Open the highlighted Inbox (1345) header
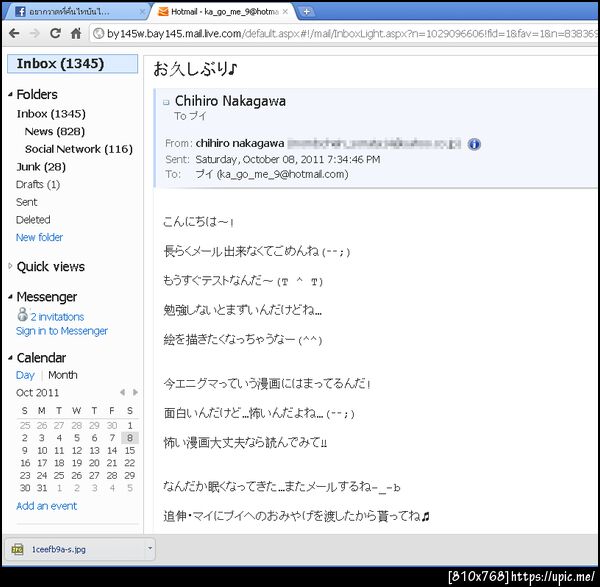The width and height of the screenshot is (600, 587). click(x=72, y=64)
